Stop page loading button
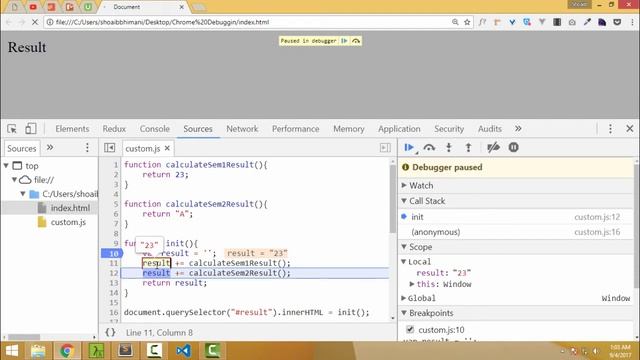This screenshot has height=360, width=640. tap(35, 22)
